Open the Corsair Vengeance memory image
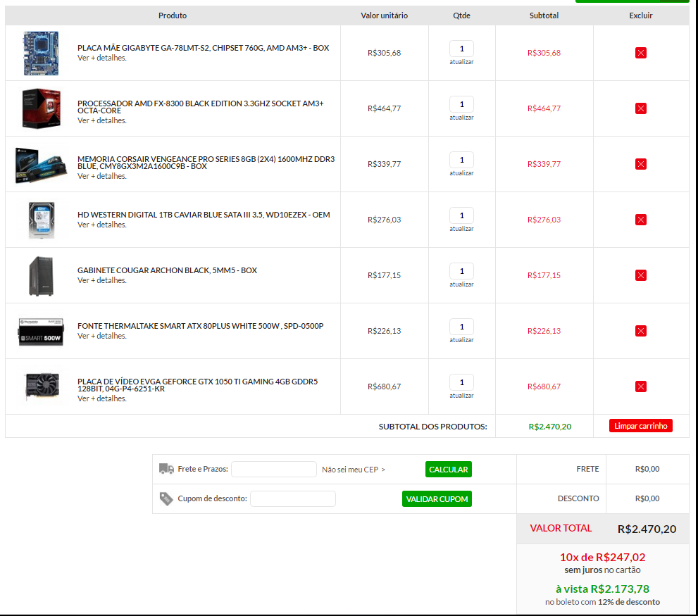 coord(41,165)
